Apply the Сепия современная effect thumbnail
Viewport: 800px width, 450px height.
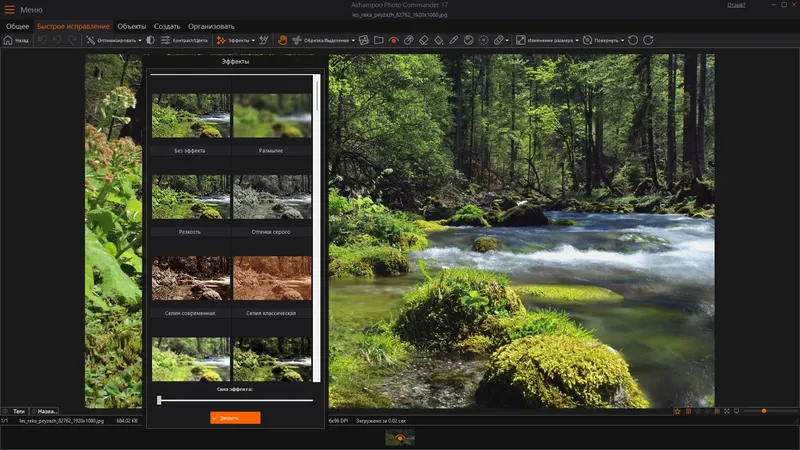[190, 278]
